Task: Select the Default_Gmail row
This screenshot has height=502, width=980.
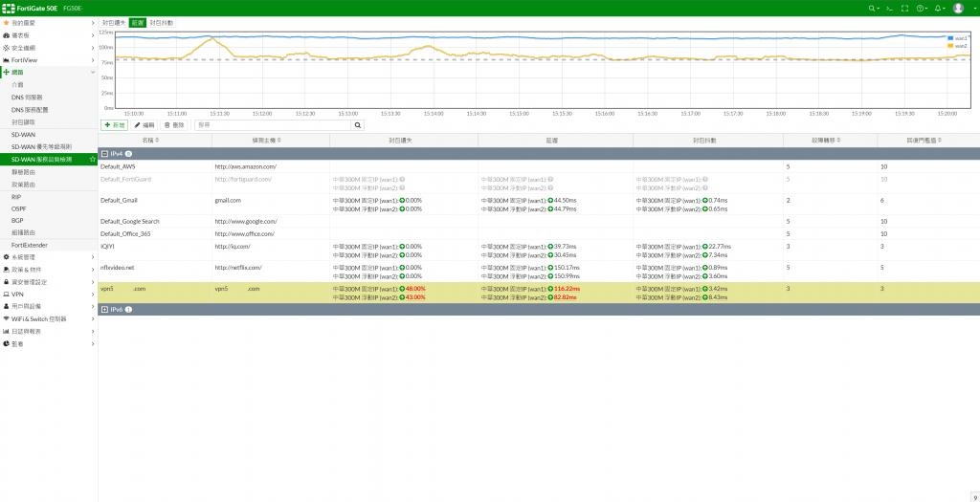Action: tap(539, 205)
